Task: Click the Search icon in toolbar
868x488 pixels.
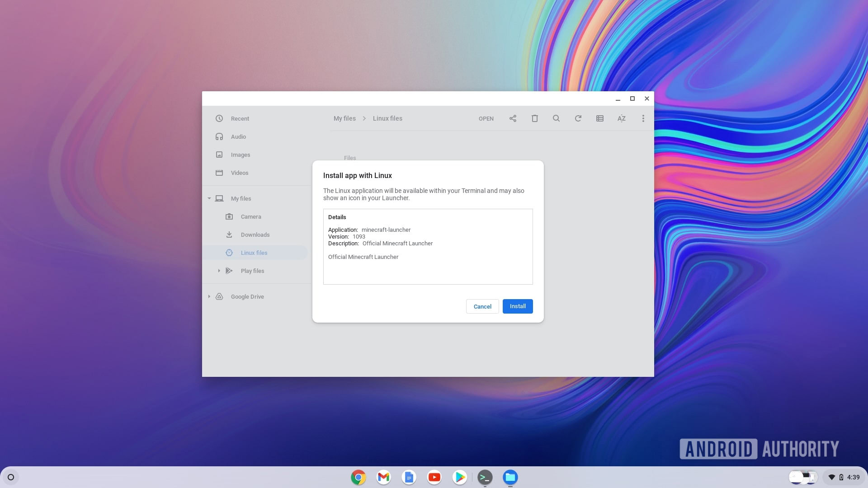Action: click(x=556, y=118)
